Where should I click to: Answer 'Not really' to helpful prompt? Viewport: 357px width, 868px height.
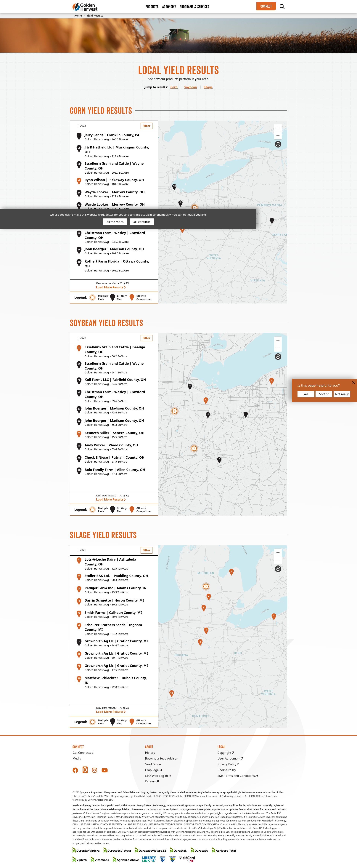(x=342, y=394)
